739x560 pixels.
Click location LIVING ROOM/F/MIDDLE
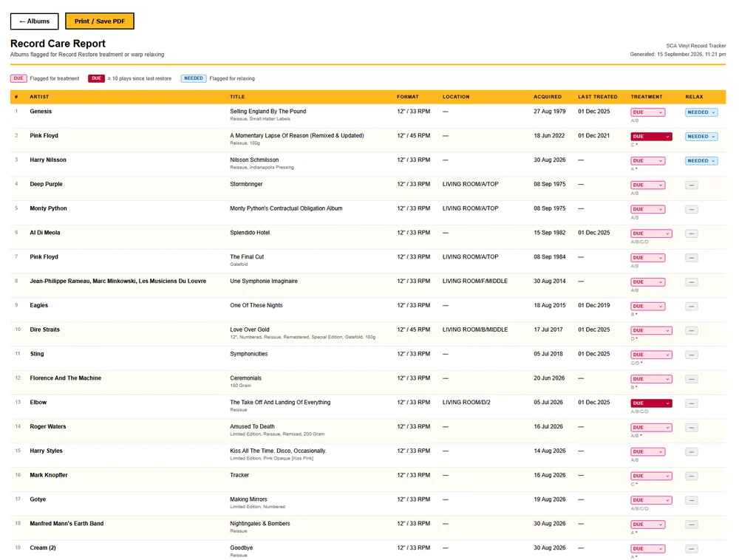475,281
